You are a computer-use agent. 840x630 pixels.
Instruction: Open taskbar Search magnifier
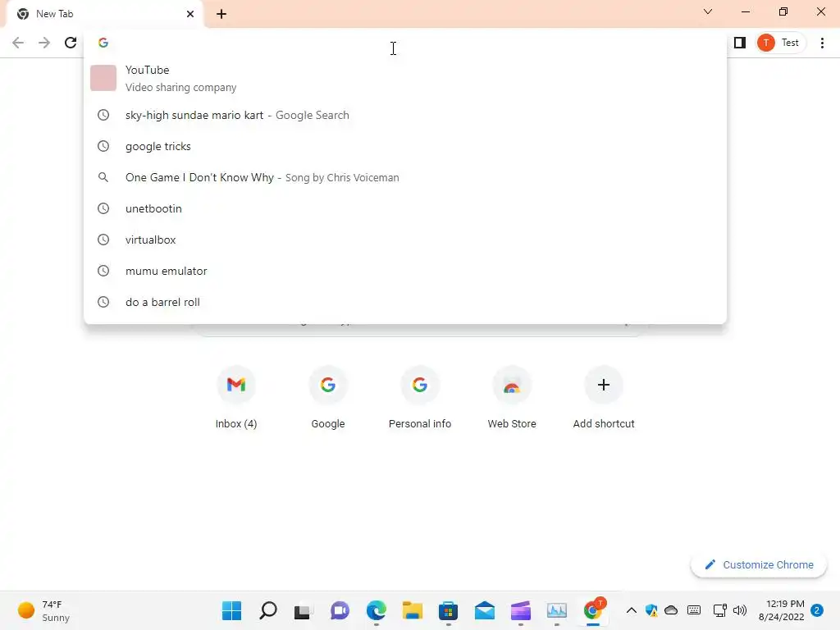pyautogui.click(x=268, y=610)
